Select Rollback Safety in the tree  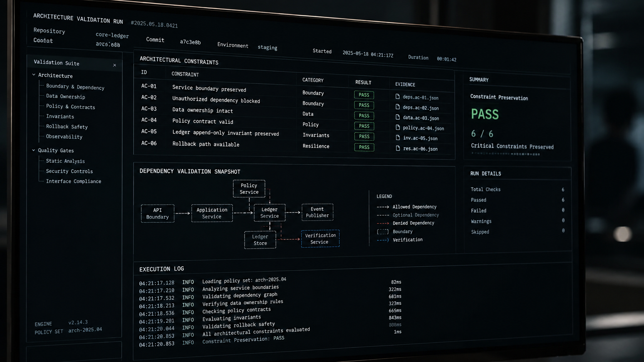pyautogui.click(x=67, y=127)
